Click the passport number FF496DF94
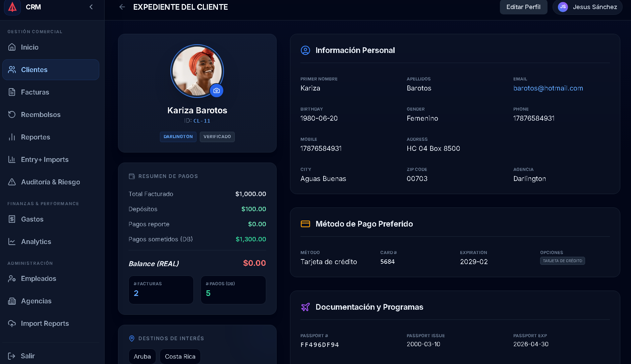 pos(320,345)
